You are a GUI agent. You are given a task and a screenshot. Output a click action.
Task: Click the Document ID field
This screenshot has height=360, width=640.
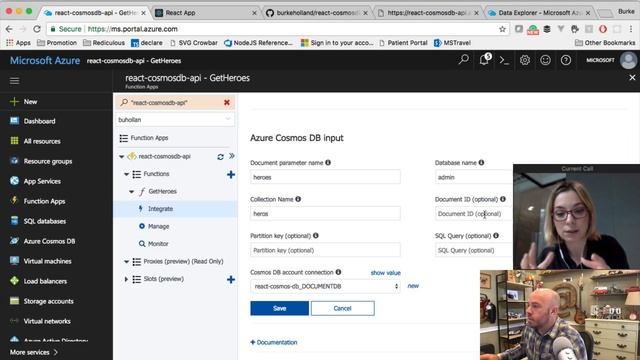[x=474, y=213]
